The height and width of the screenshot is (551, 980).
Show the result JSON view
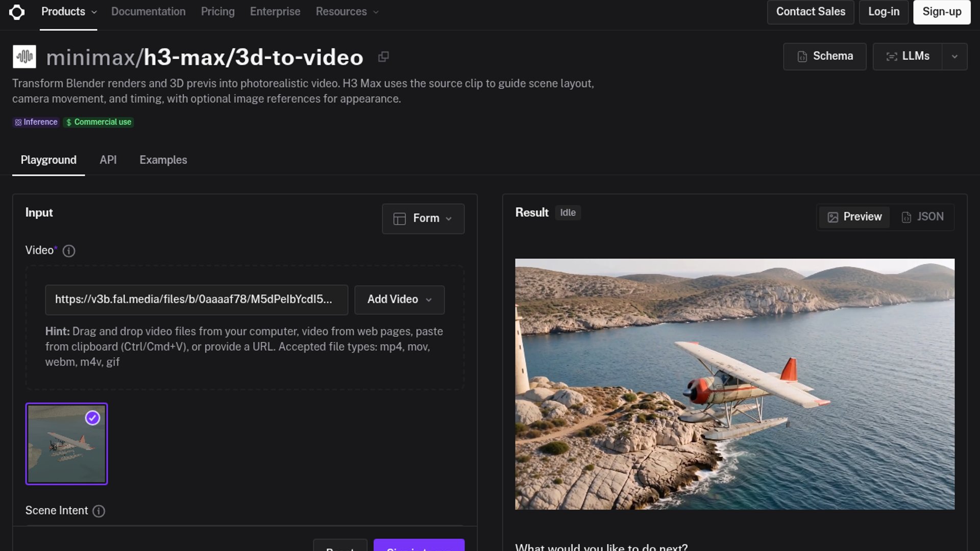[922, 217]
